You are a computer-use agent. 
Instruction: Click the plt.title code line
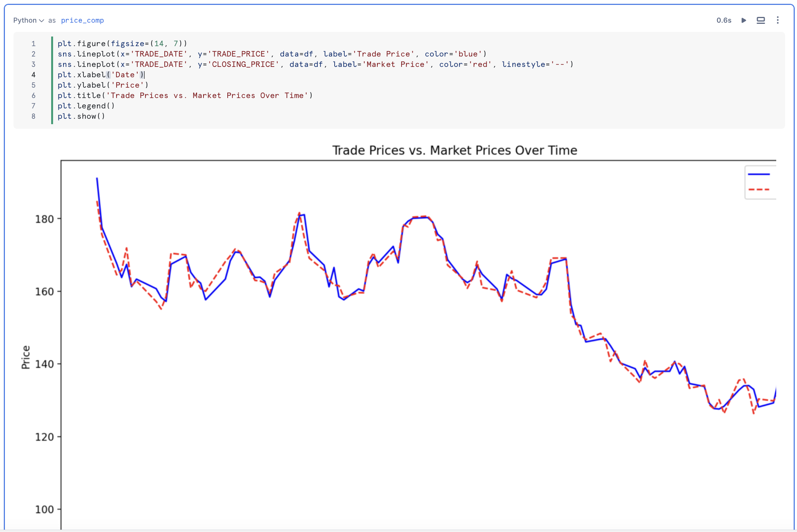pyautogui.click(x=185, y=96)
